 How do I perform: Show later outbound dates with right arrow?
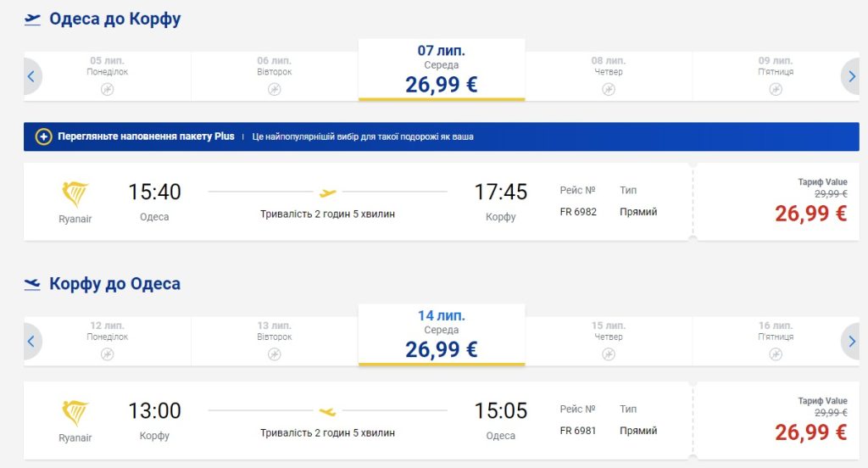[851, 76]
